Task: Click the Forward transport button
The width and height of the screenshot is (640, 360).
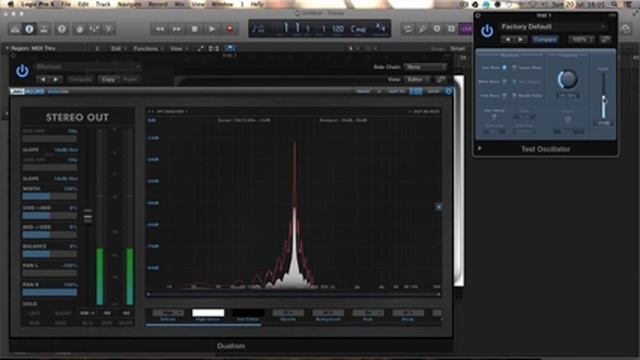Action: coord(177,29)
